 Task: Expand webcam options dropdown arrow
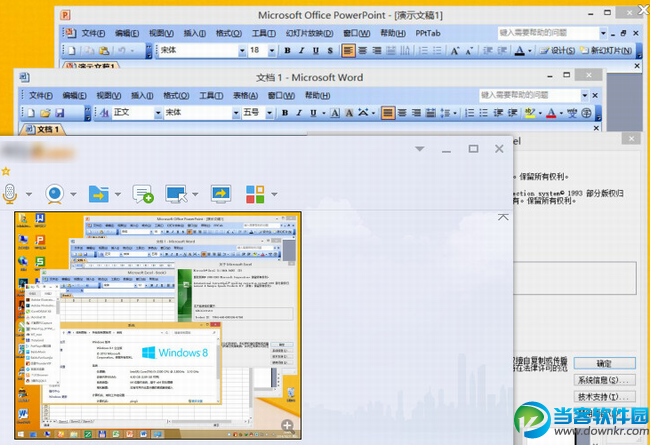click(x=73, y=194)
